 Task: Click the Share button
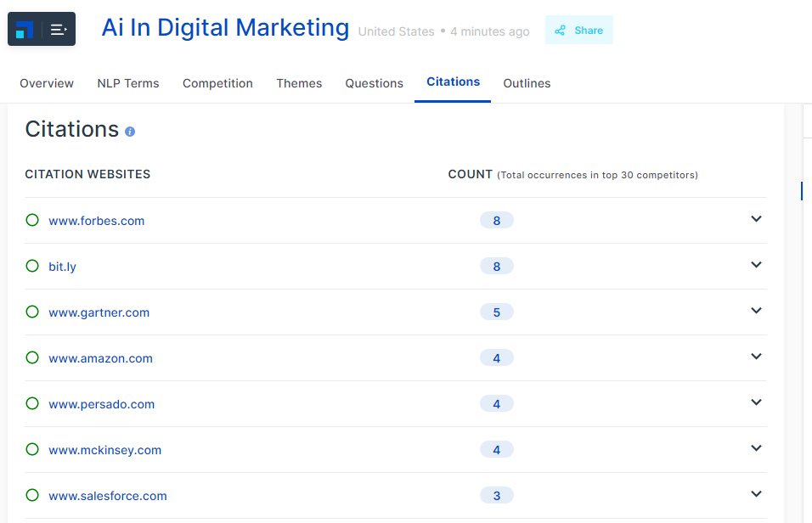(x=579, y=30)
